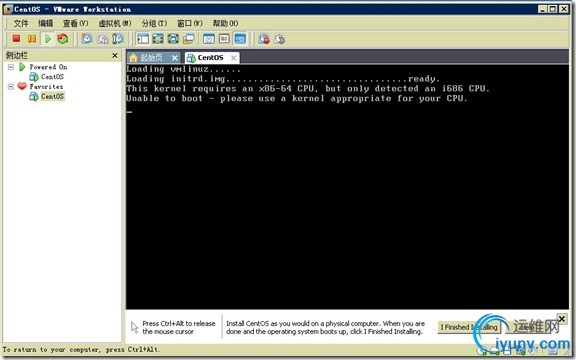The image size is (576, 360).
Task: Open the 窗口(W) menu
Action: pyautogui.click(x=190, y=23)
